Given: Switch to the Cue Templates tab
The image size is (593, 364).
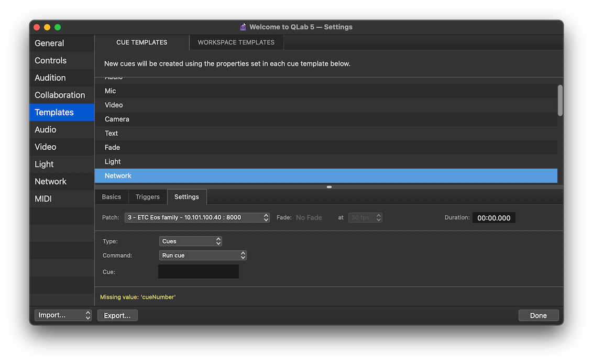Looking at the screenshot, I should point(142,42).
